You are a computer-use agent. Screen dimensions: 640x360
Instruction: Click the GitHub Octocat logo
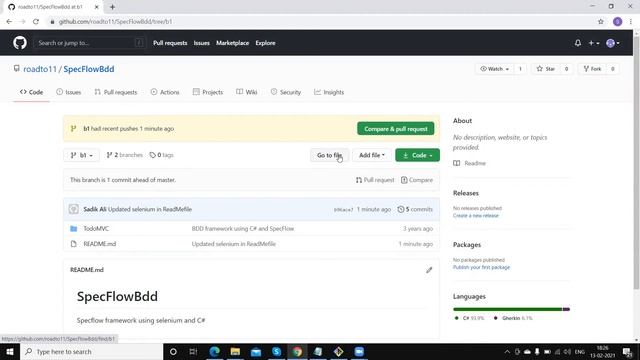coord(20,42)
